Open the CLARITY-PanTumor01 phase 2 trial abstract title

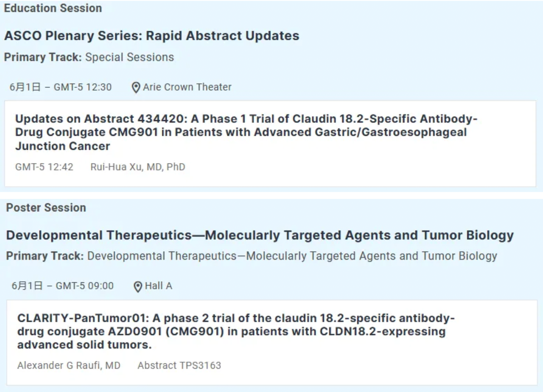[x=236, y=331]
